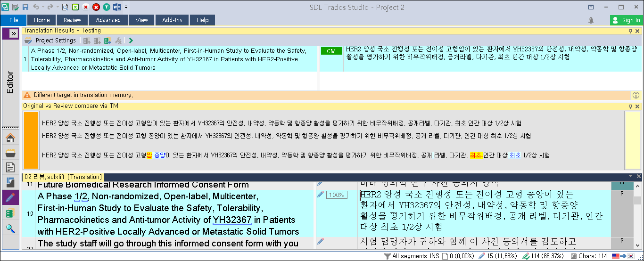The image size is (644, 261).
Task: Open the Reports view icon in sidebar
Action: (x=10, y=182)
